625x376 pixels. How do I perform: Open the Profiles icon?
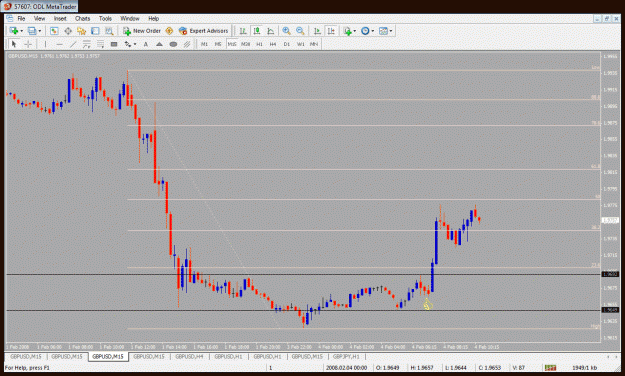point(32,31)
